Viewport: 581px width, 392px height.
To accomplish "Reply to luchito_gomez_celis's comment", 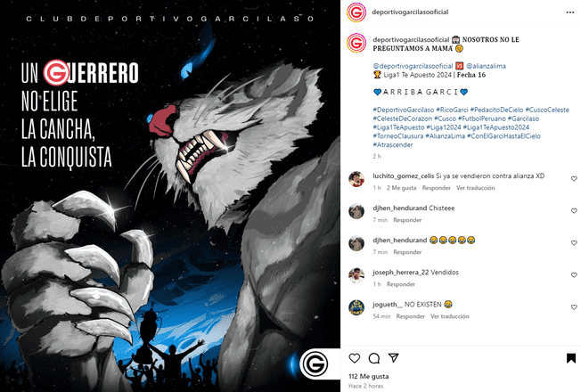I will coord(436,188).
